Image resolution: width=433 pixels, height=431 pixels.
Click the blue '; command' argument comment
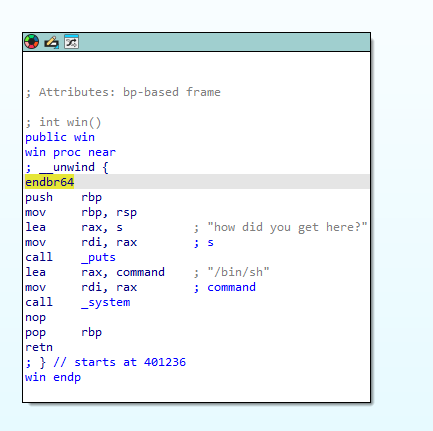[225, 287]
